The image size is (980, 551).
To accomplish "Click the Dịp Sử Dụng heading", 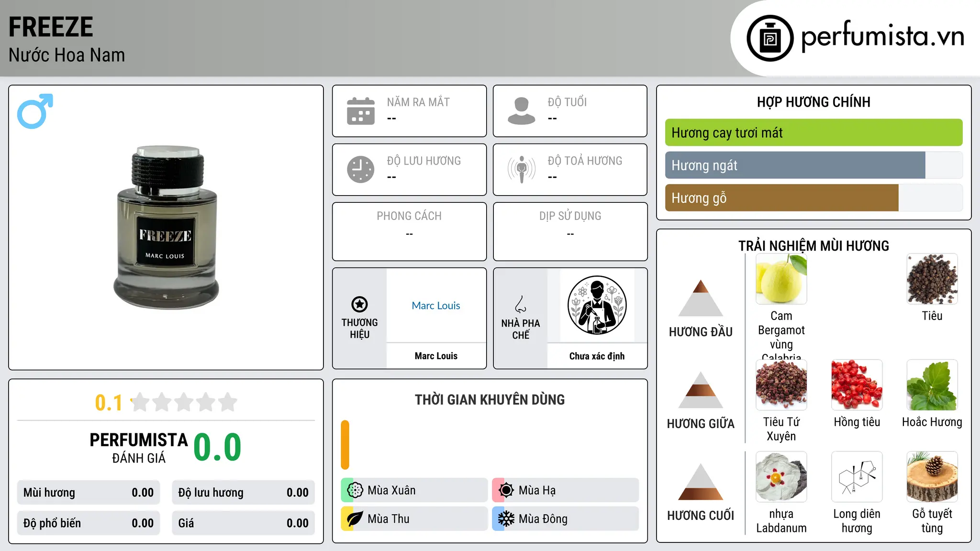I will pyautogui.click(x=570, y=216).
